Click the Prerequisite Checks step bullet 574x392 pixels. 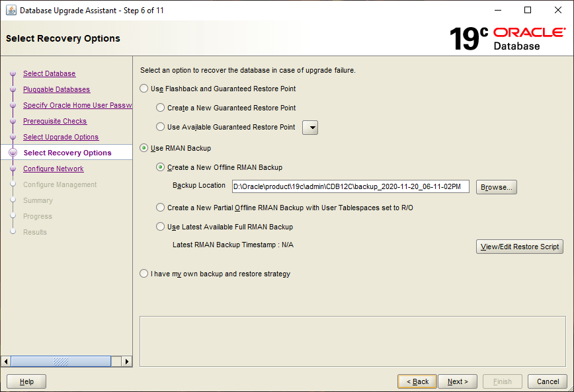click(x=13, y=121)
